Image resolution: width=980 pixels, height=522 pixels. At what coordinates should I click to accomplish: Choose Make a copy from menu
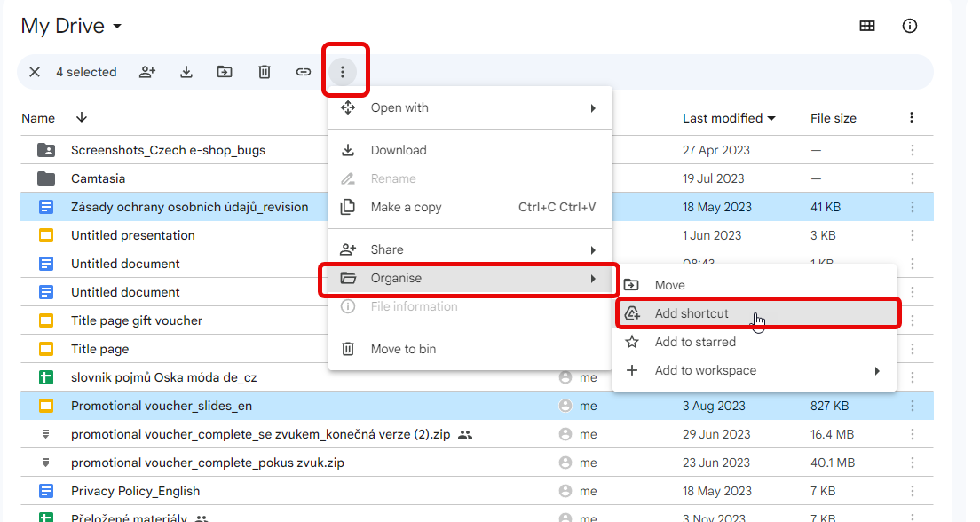406,207
